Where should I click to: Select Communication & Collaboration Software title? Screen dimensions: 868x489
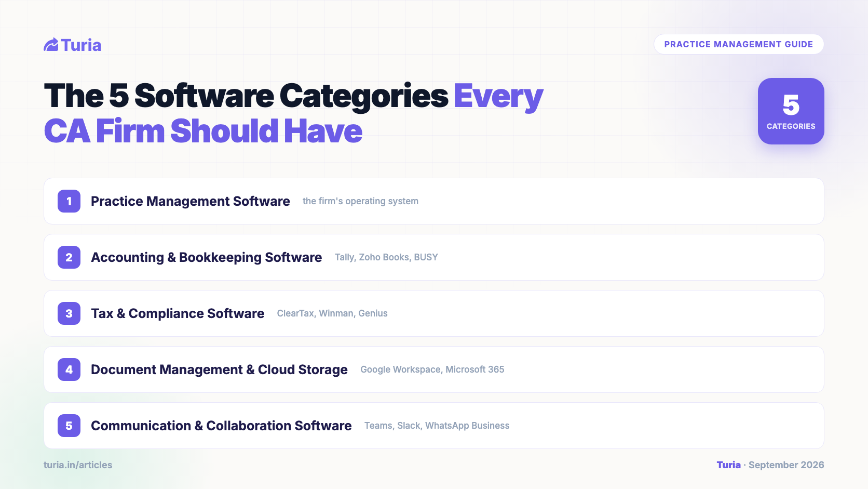(221, 426)
